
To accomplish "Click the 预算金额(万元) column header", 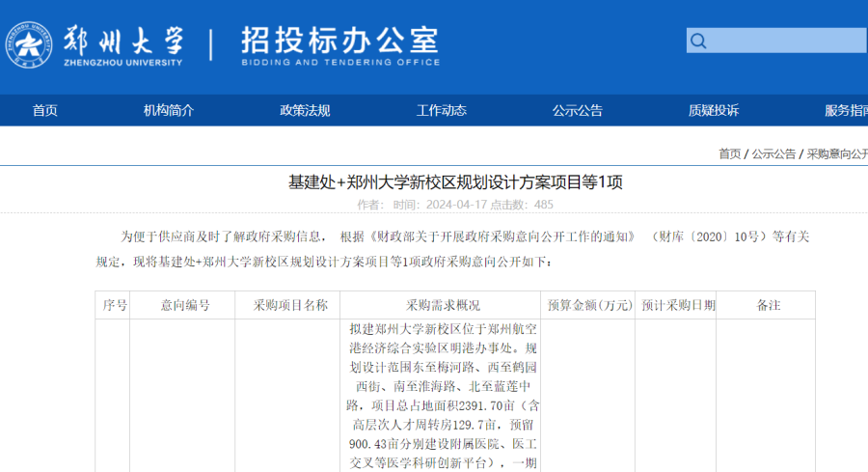I will click(585, 305).
